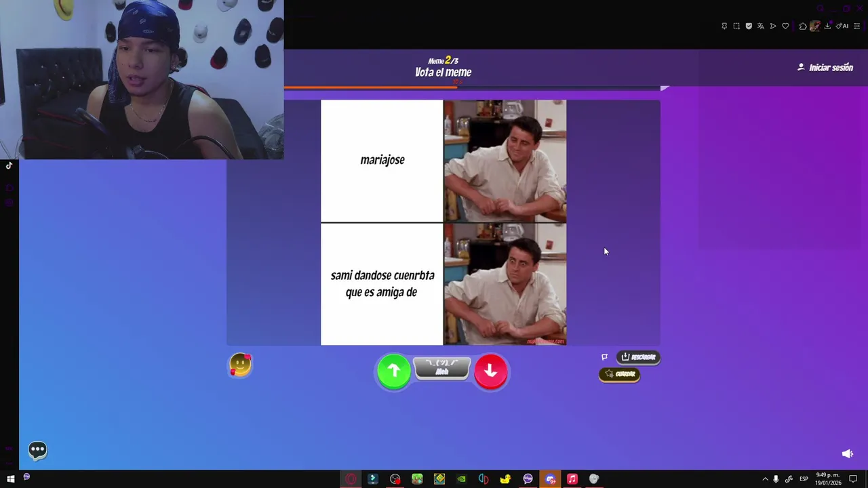Click the browser translate page icon
This screenshot has width=868, height=488.
(x=761, y=26)
